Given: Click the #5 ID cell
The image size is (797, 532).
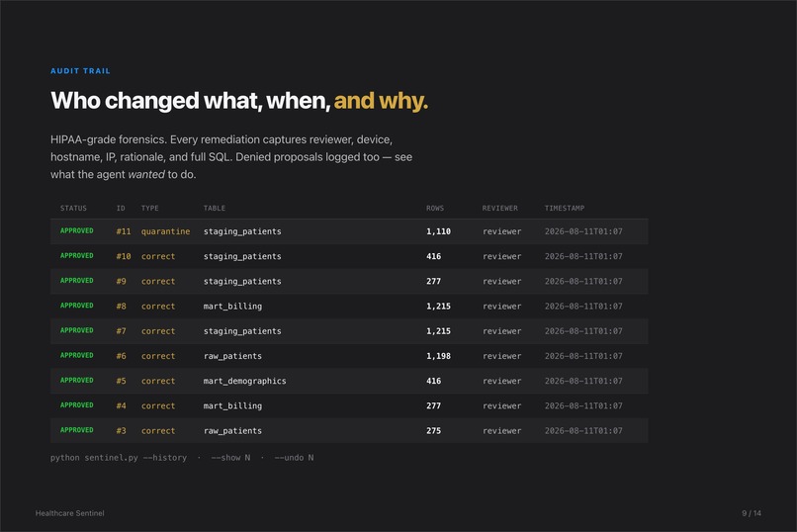Looking at the screenshot, I should click(x=121, y=381).
